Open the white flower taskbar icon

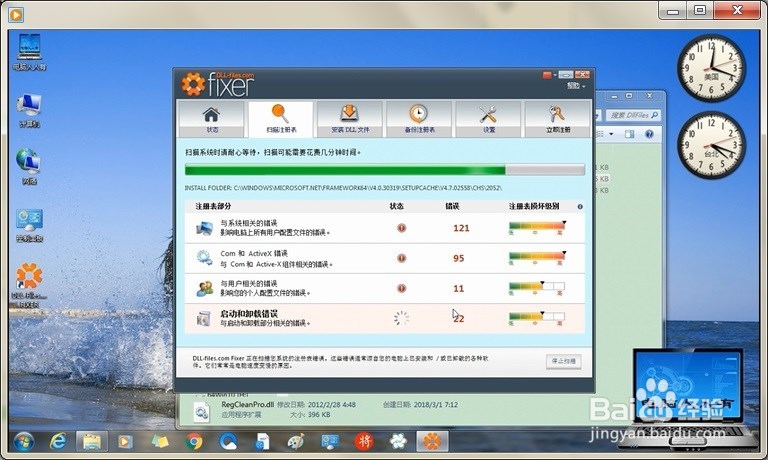[398, 442]
